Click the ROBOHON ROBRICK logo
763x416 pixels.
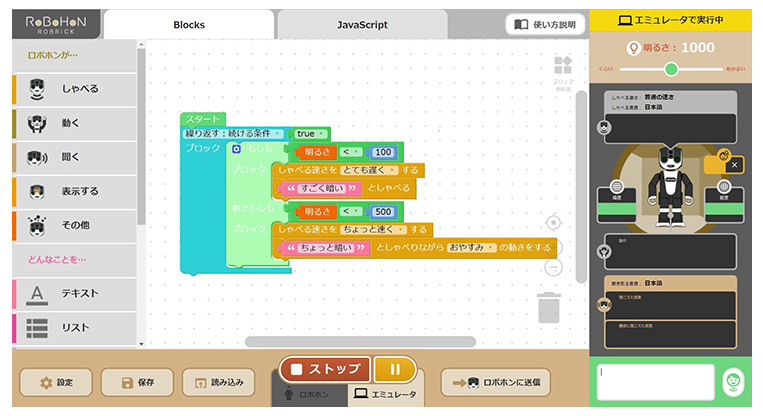[x=56, y=24]
